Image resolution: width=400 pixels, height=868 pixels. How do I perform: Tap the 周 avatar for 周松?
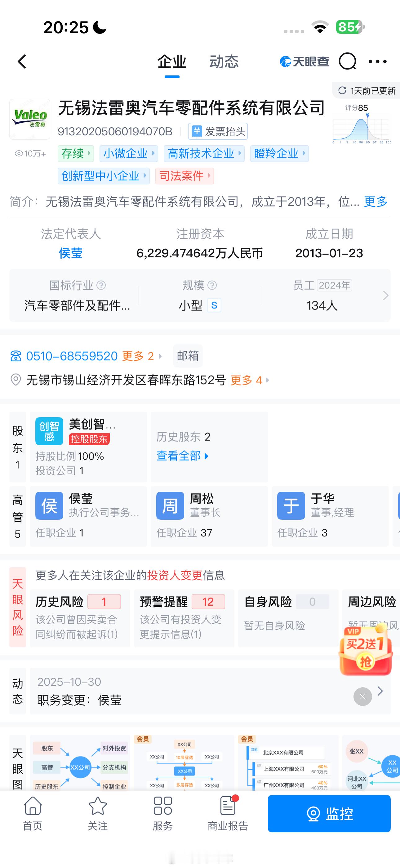tap(170, 505)
